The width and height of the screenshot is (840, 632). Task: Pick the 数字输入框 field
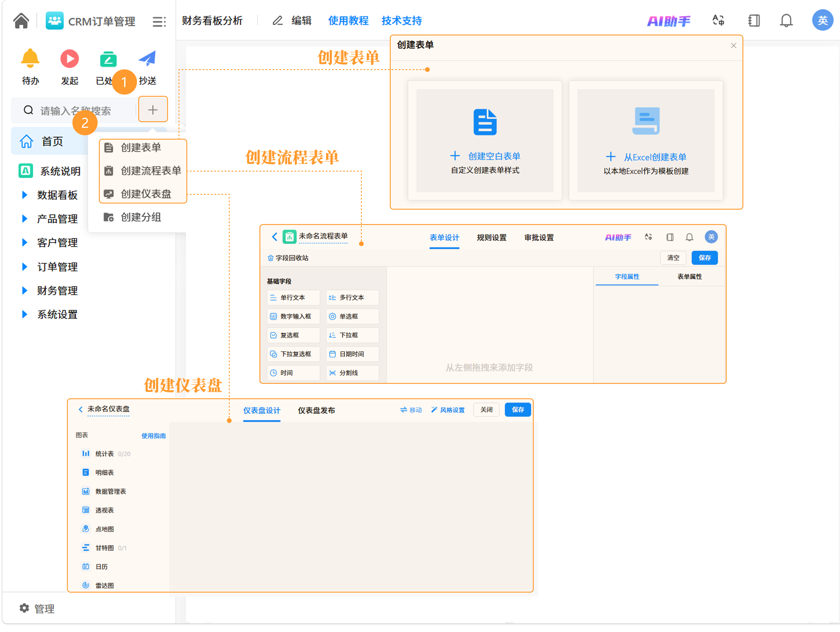pos(293,317)
